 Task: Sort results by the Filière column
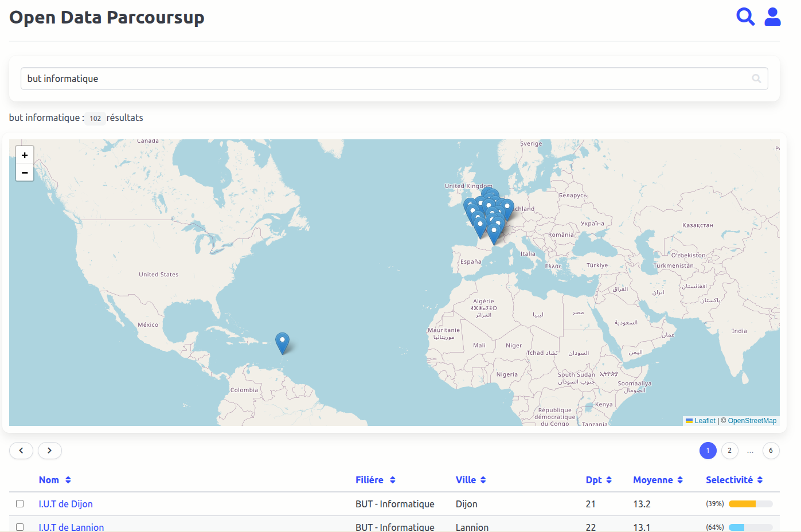(376, 480)
